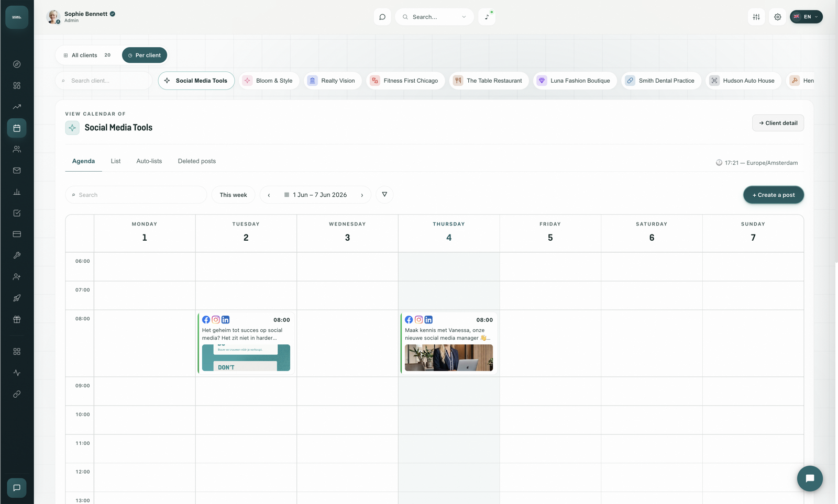Open the settings gear icon

point(777,17)
